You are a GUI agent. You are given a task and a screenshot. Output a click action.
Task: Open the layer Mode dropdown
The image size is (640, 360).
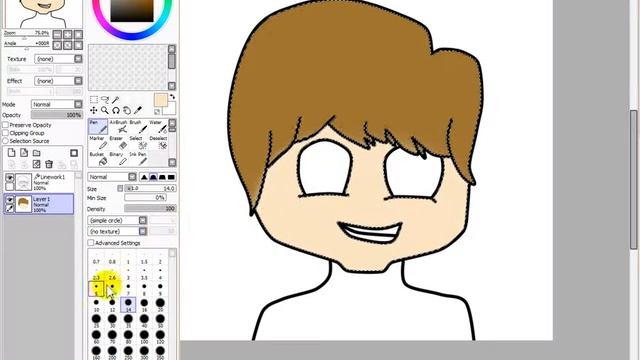57,104
